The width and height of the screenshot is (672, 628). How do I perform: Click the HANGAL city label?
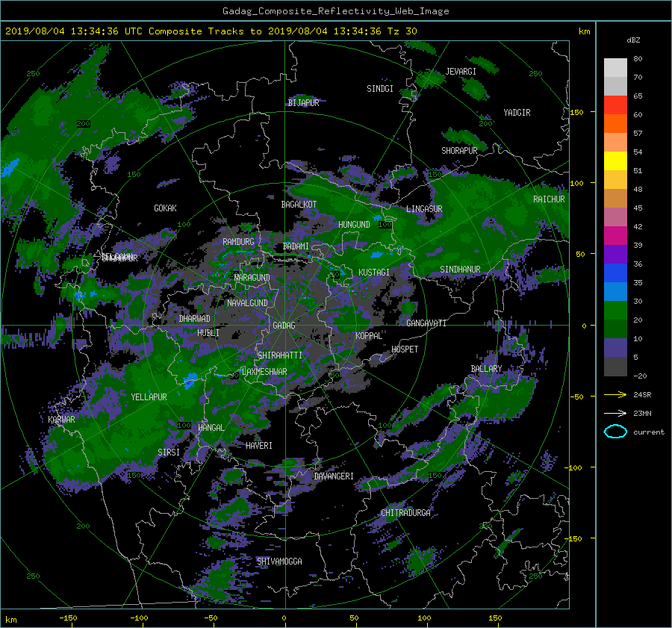point(211,428)
